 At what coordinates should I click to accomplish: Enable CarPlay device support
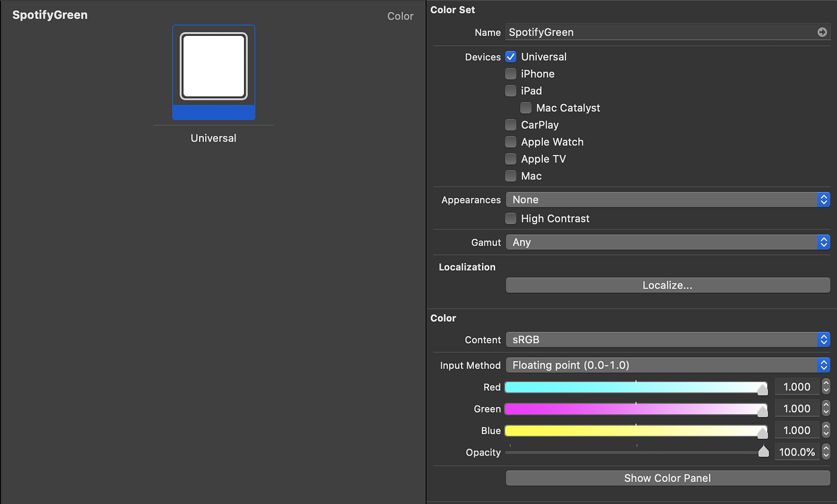(511, 124)
